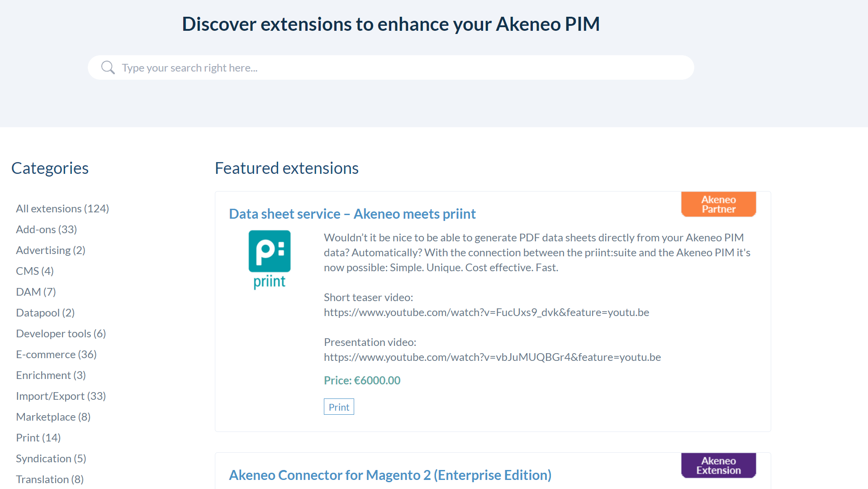The image size is (868, 489).
Task: Show All extensions category
Action: (62, 209)
